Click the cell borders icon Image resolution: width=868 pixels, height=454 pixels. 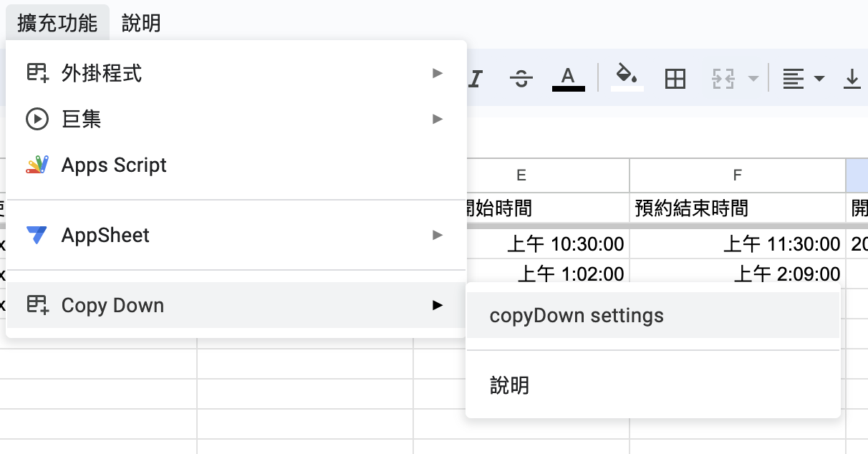(675, 78)
